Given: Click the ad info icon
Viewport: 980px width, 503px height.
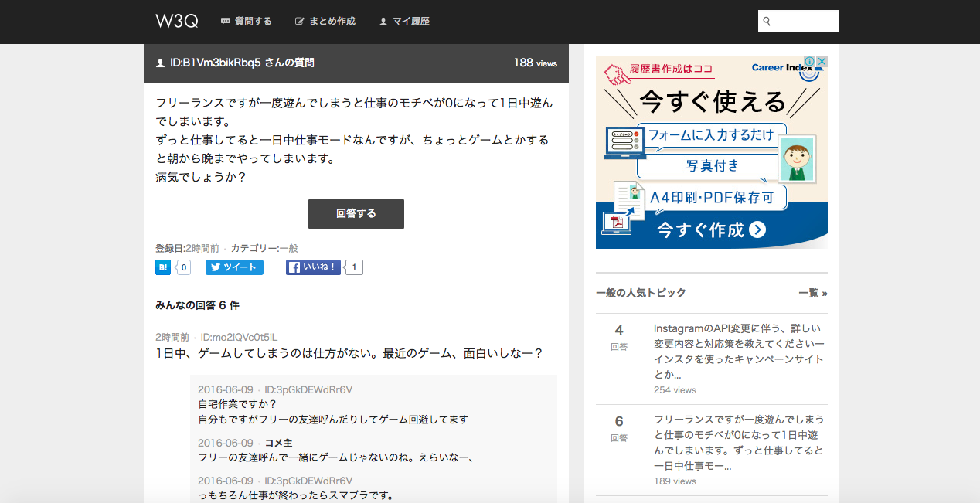Looking at the screenshot, I should click(x=810, y=62).
